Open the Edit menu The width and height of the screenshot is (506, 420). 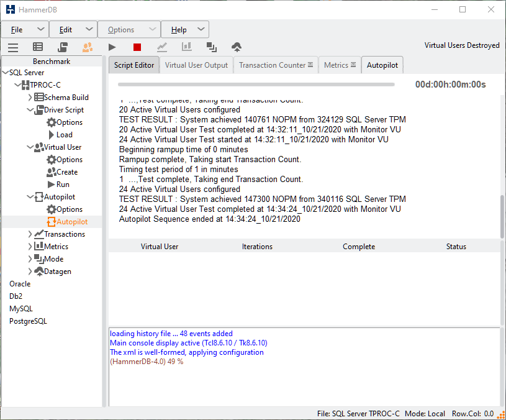[x=73, y=29]
